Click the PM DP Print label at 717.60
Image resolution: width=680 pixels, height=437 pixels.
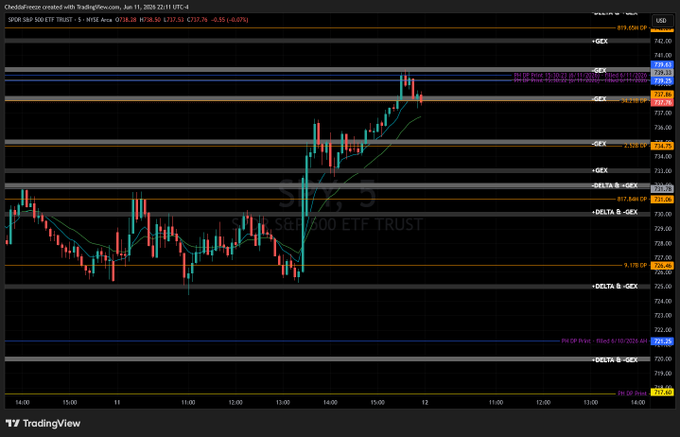tap(632, 394)
